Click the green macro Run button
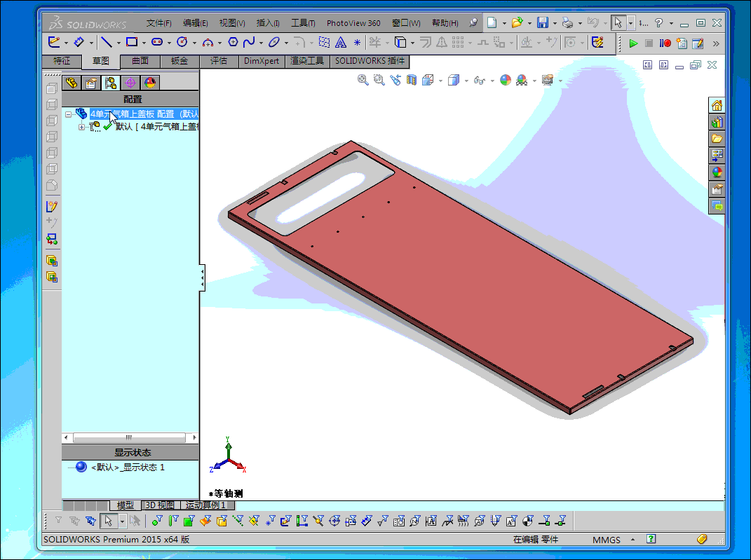This screenshot has height=560, width=751. coord(633,43)
